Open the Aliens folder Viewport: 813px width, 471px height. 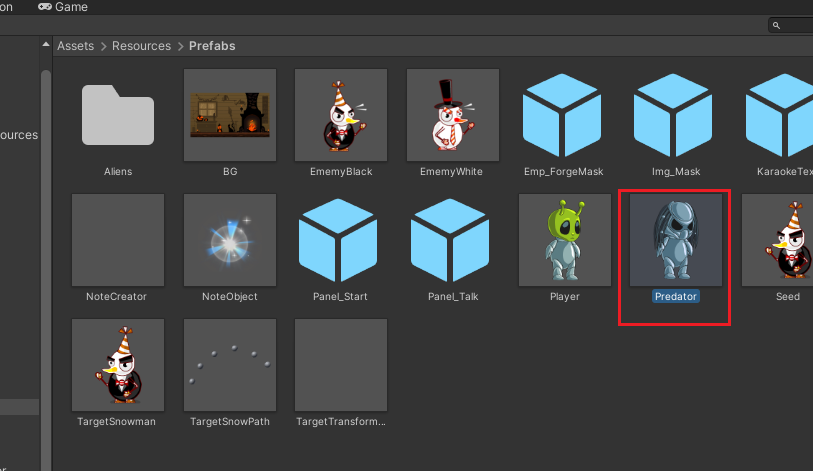click(118, 115)
